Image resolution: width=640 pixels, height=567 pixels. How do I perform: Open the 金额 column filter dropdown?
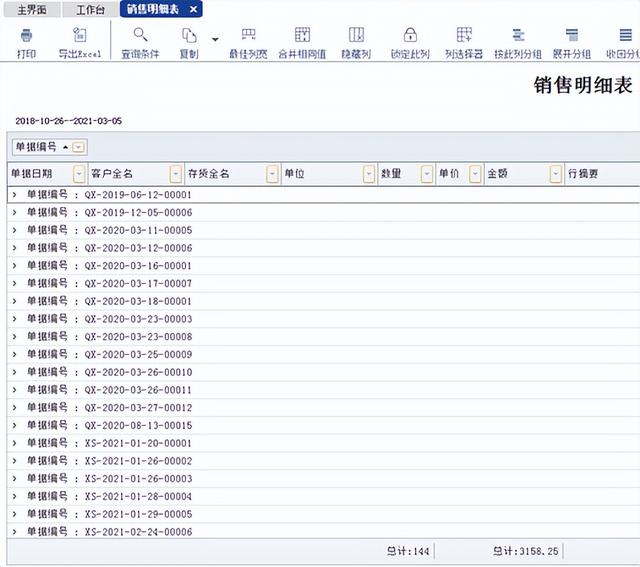point(555,174)
